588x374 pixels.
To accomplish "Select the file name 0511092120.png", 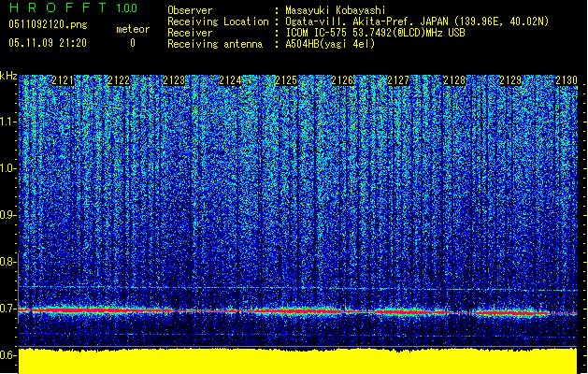I will pos(48,24).
